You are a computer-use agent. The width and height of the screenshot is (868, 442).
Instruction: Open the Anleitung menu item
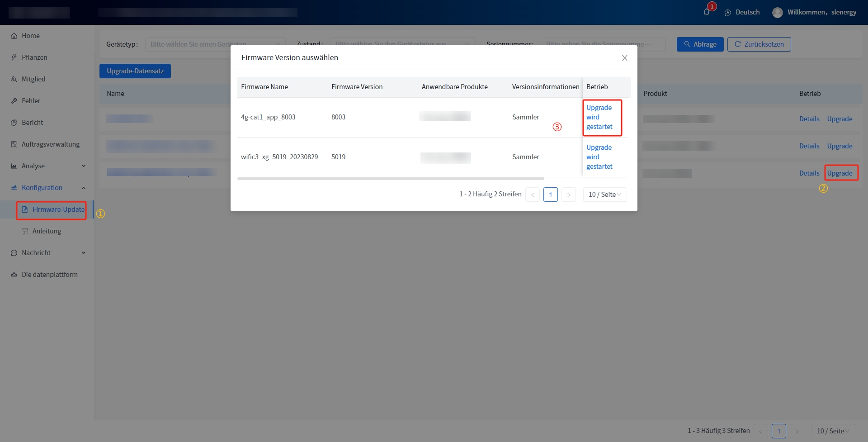pos(47,231)
